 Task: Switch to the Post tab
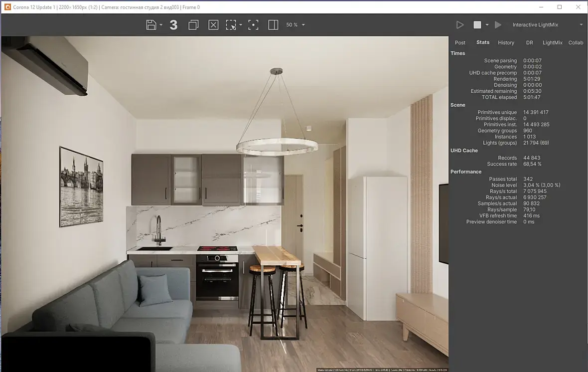[460, 42]
